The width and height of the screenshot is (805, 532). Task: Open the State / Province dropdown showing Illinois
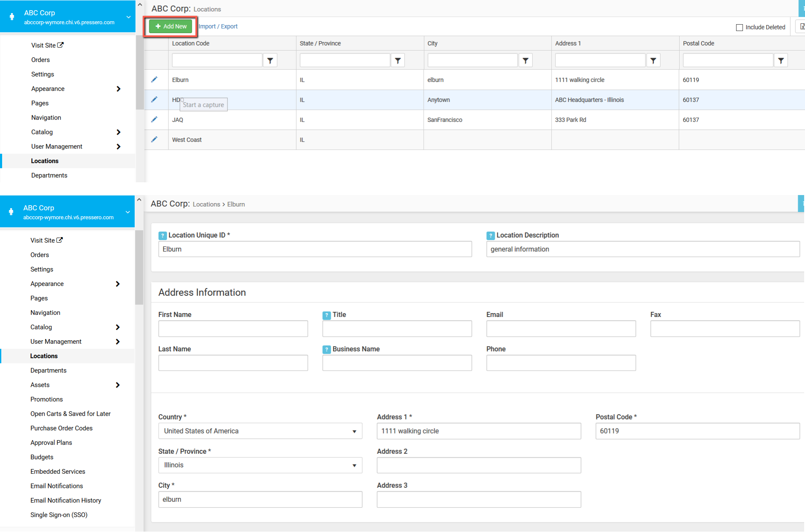click(260, 465)
